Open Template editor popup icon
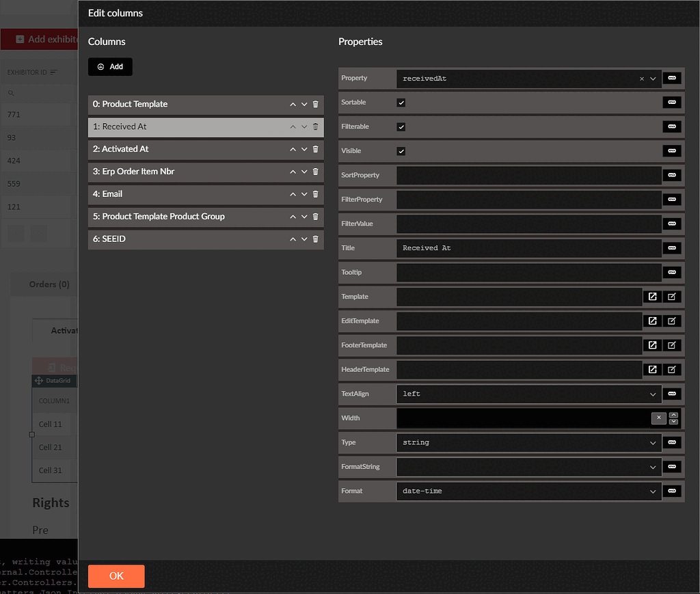Viewport: 700px width, 594px height. pyautogui.click(x=653, y=297)
